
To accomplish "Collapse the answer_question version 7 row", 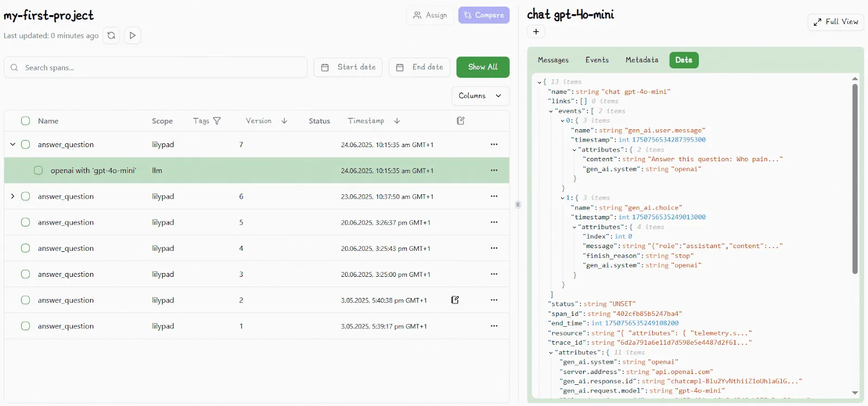I will (x=12, y=144).
